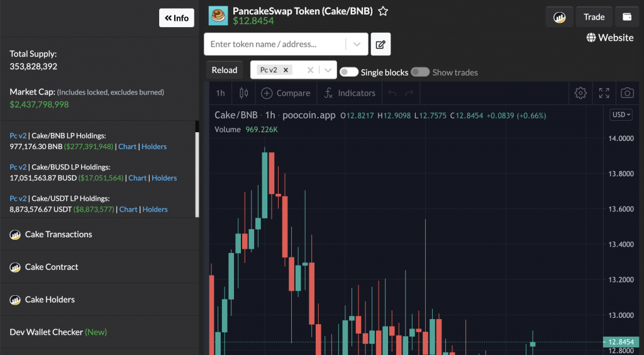644x355 pixels.
Task: Open Chart link for Cake/BUSD LP
Action: tap(138, 178)
